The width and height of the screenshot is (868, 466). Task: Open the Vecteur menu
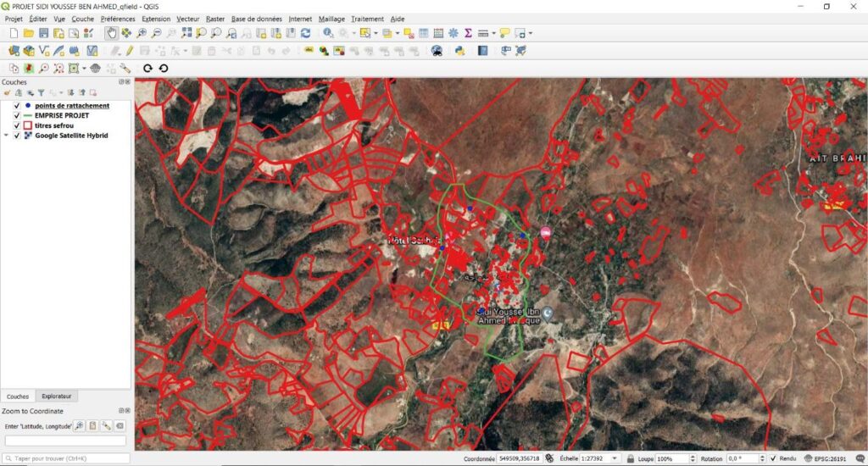tap(188, 19)
